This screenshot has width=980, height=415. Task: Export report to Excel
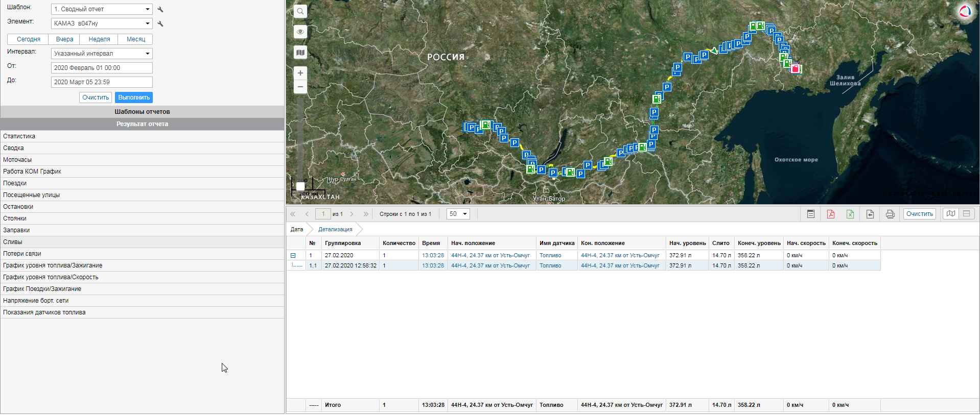pos(850,214)
